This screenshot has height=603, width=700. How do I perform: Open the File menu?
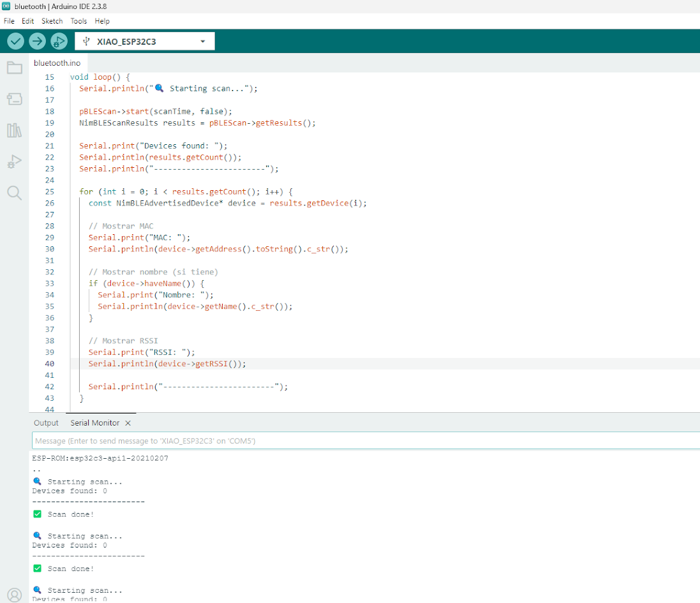(9, 21)
